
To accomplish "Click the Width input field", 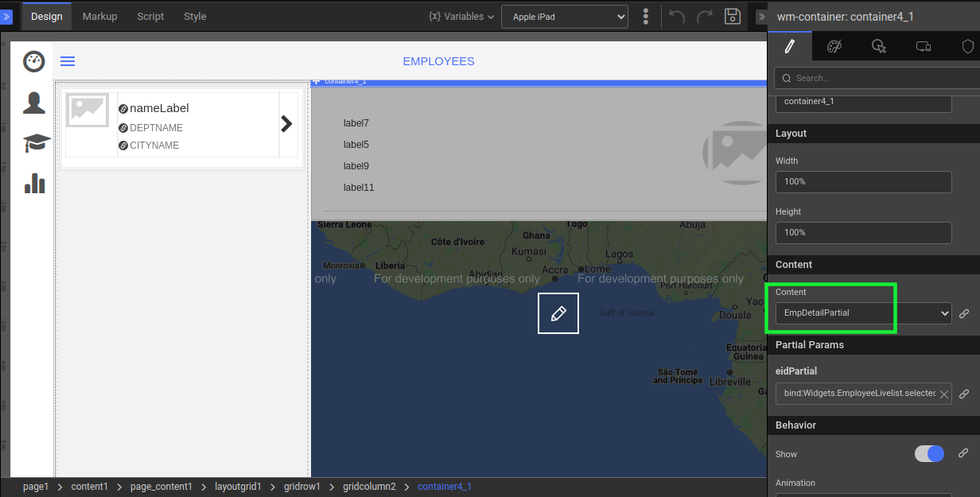I will (863, 182).
